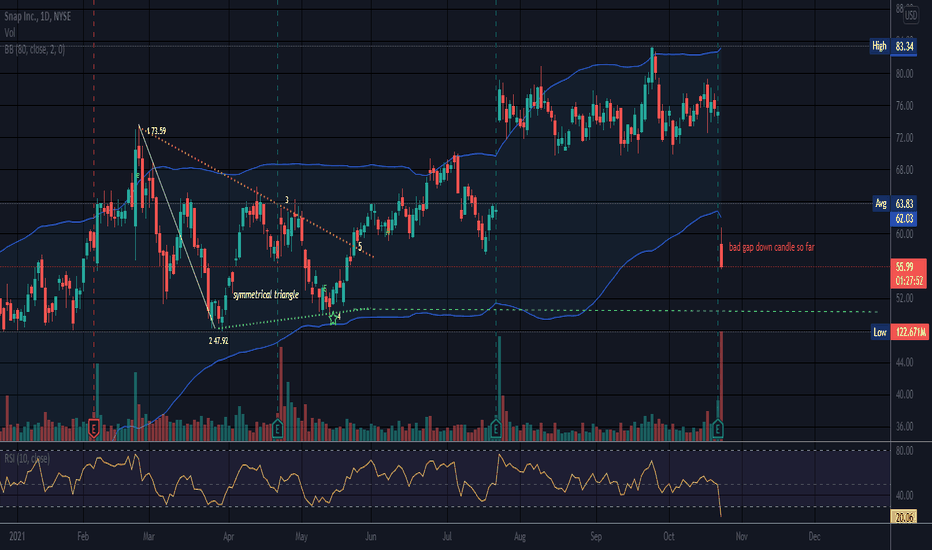This screenshot has height=550, width=932.
Task: Click the Dec label on time axis
Action: (814, 536)
